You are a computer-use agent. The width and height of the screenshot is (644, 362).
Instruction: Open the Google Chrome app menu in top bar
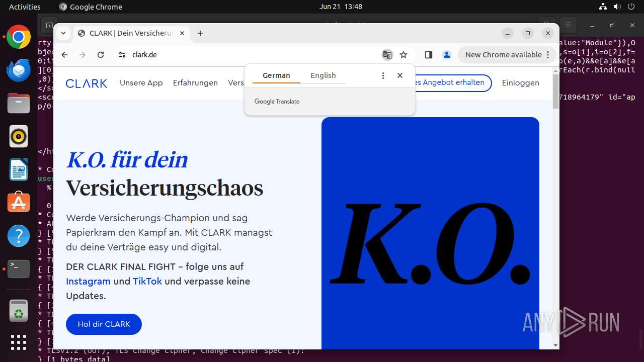tap(91, 7)
